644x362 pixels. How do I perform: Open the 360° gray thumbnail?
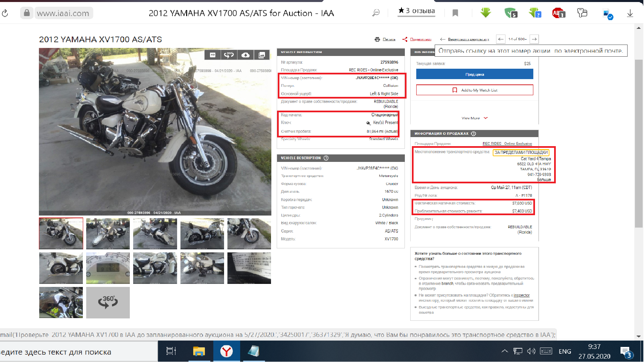(x=108, y=303)
